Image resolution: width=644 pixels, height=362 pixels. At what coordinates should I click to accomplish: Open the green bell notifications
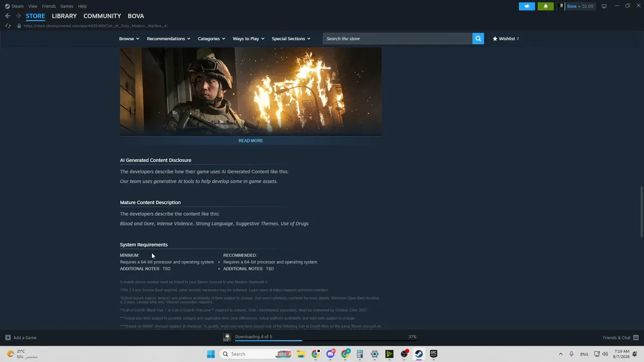tap(545, 6)
